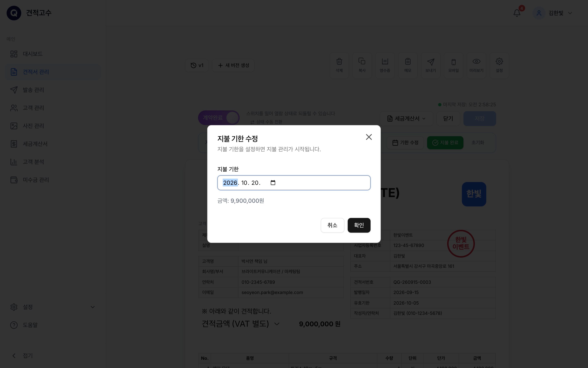Expand the 설정 sidebar section
Screen dimensions: 588x368
[x=53, y=307]
